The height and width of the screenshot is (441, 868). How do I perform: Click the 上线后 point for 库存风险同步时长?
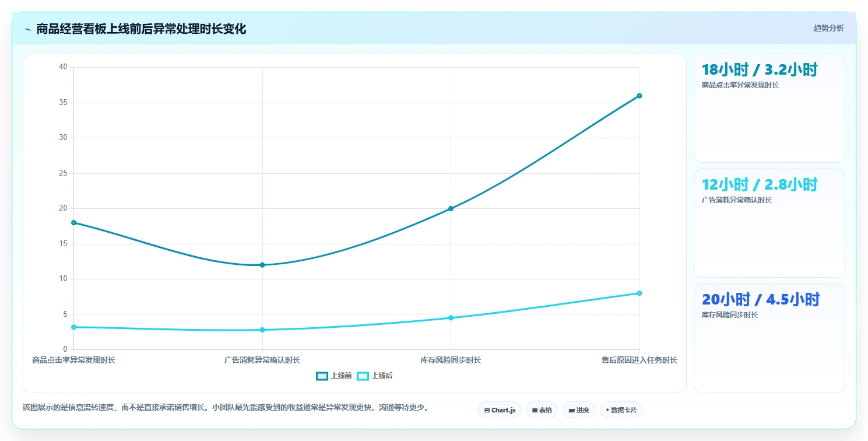[451, 318]
